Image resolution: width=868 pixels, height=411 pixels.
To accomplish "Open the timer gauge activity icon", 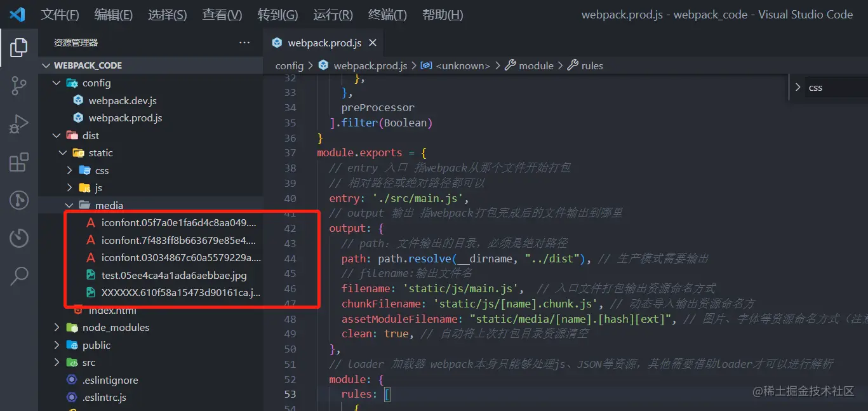I will 19,238.
